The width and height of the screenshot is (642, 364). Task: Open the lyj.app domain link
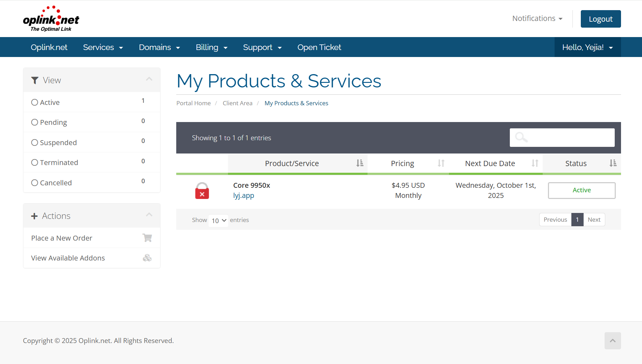click(x=244, y=195)
